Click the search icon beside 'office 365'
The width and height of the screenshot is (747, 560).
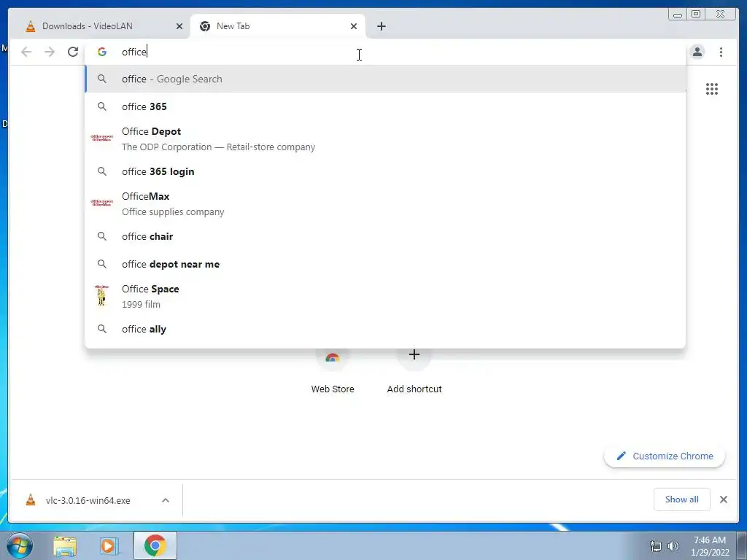(102, 106)
